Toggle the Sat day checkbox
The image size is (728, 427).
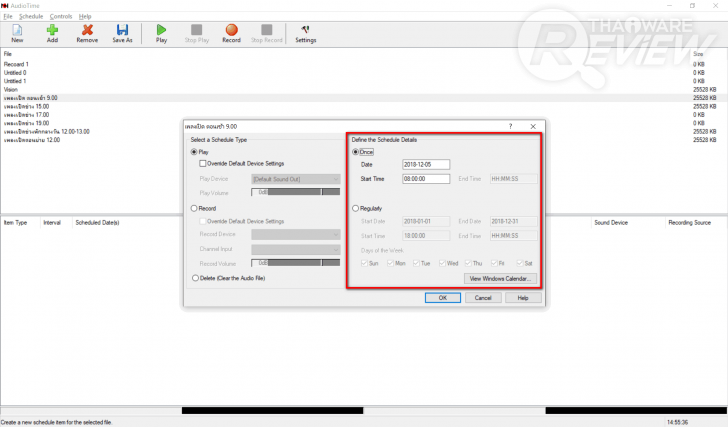coord(520,263)
